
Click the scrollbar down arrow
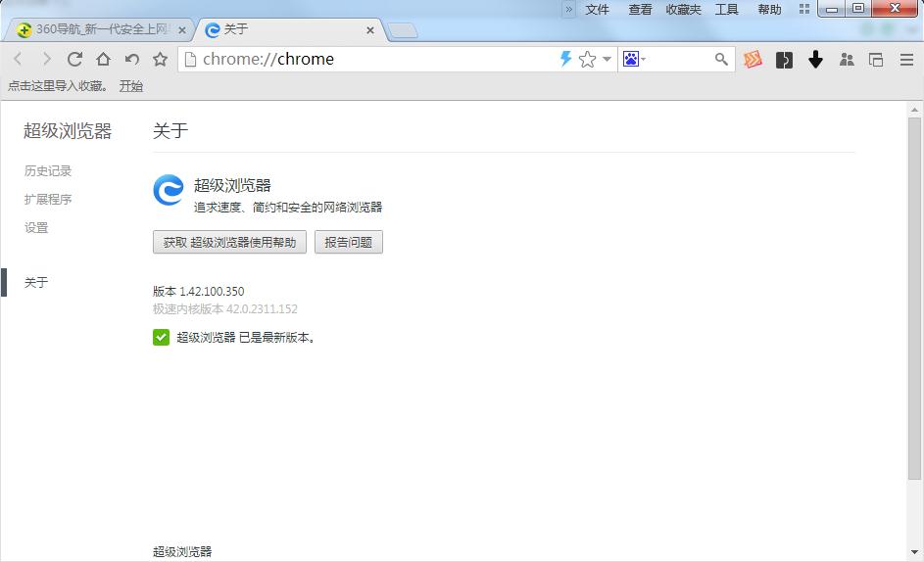click(x=914, y=552)
